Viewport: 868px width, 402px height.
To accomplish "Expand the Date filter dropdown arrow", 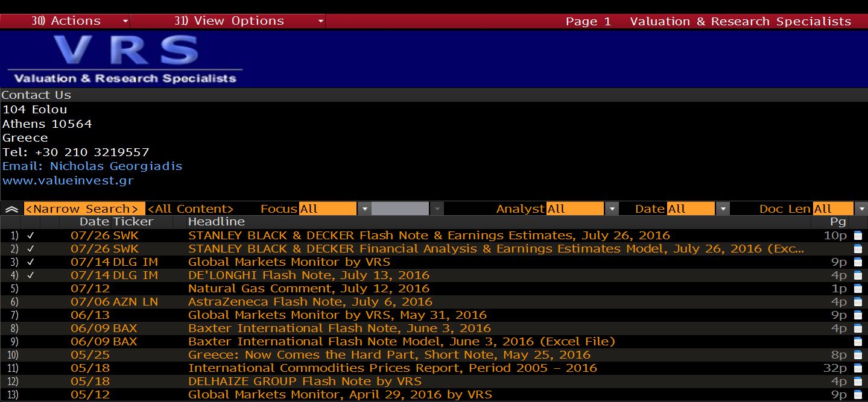I will [723, 209].
